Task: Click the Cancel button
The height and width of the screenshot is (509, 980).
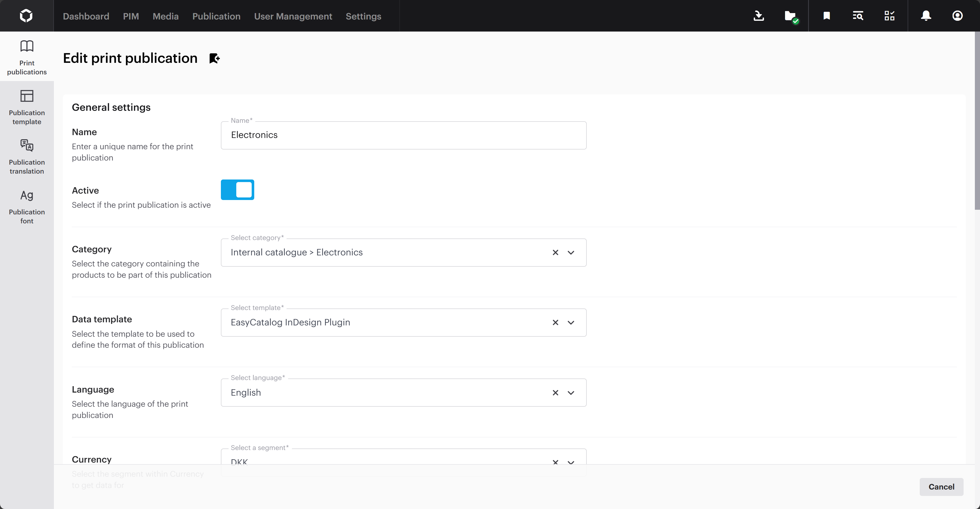Action: coord(941,487)
